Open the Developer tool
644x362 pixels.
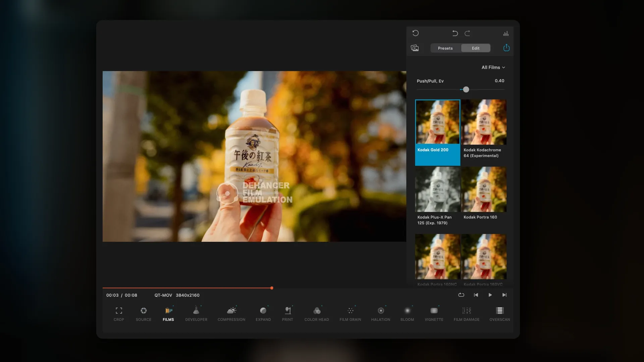[196, 314]
